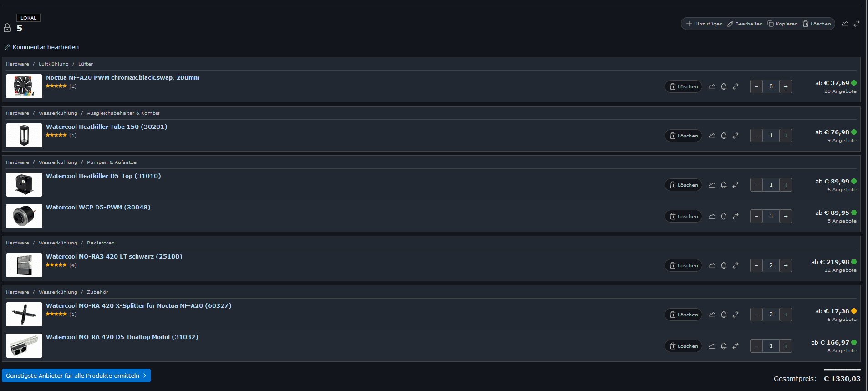Click Hinzufügen in the wishlist toolbar
This screenshot has width=868, height=391.
point(704,24)
